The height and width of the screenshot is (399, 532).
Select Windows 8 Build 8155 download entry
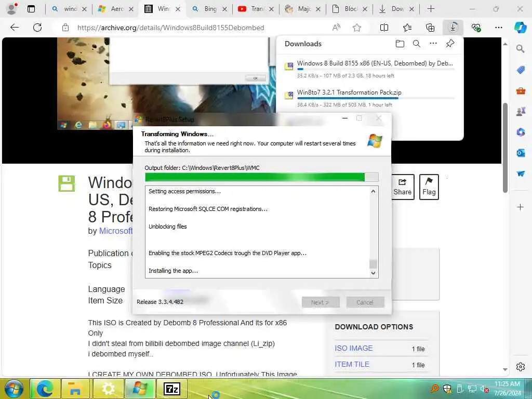click(370, 69)
